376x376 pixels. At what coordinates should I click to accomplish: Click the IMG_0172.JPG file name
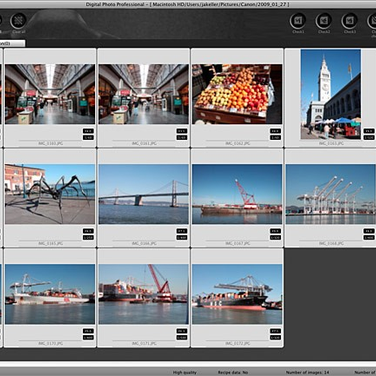click(237, 344)
